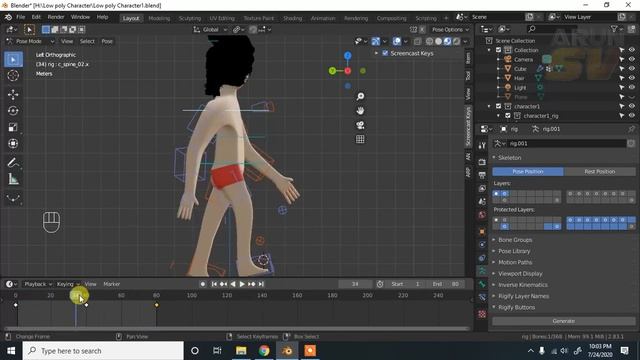
Task: Click the timeline horizontal scrollbar
Action: pos(237,329)
